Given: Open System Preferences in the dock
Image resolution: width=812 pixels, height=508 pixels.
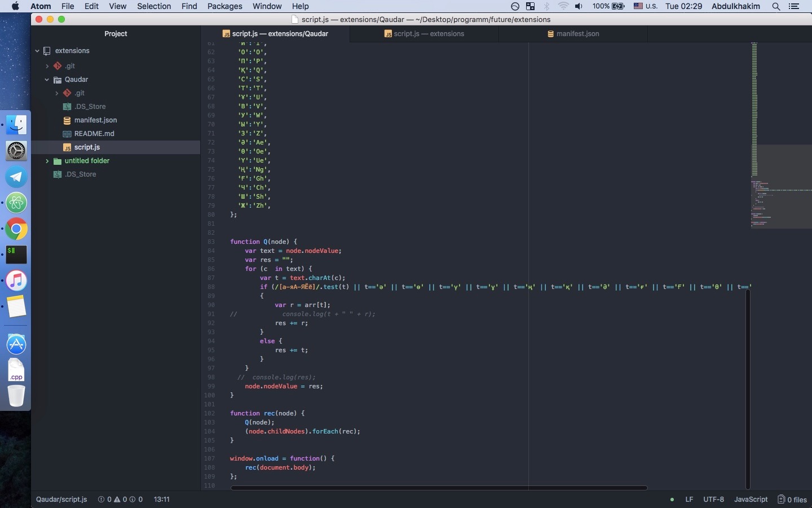Looking at the screenshot, I should point(16,151).
